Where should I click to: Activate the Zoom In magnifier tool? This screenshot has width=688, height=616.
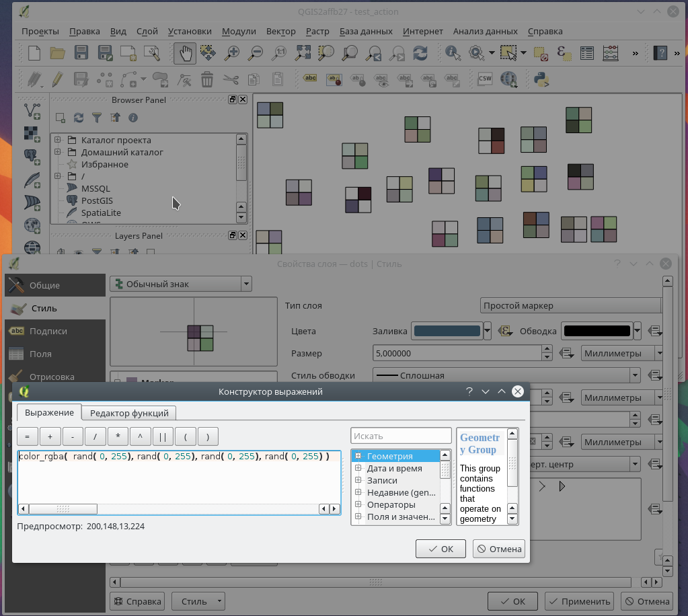pos(234,53)
